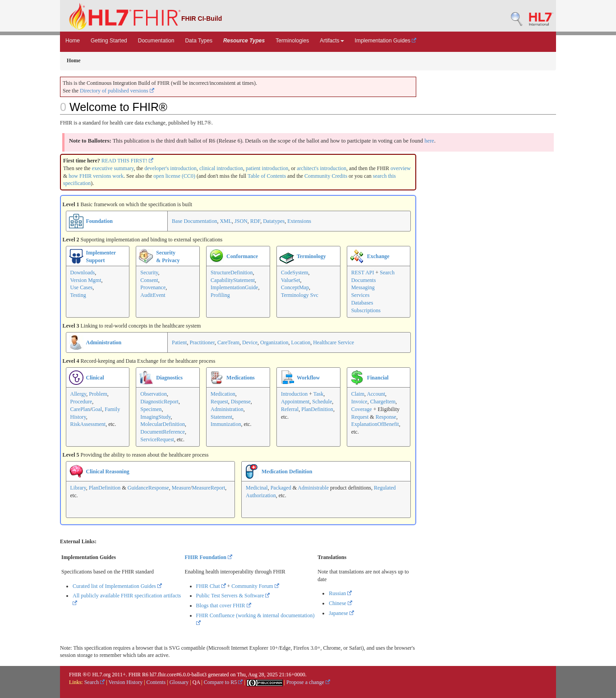Open Public Test Servers & Software link
Image resolution: width=616 pixels, height=698 pixels.
[x=233, y=596]
